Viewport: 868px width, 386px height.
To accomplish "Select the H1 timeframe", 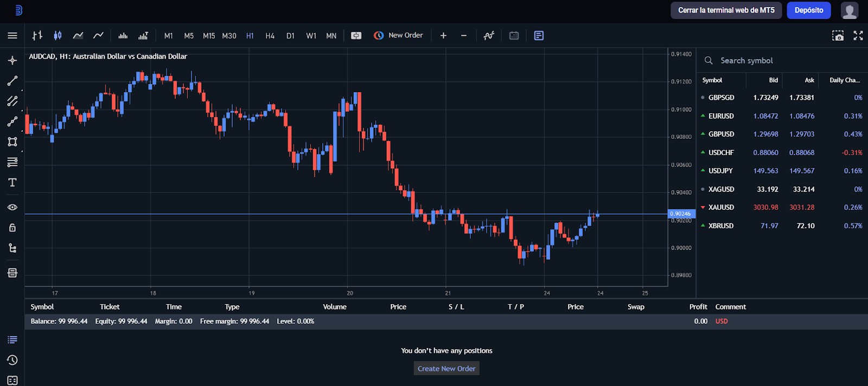I will [250, 36].
